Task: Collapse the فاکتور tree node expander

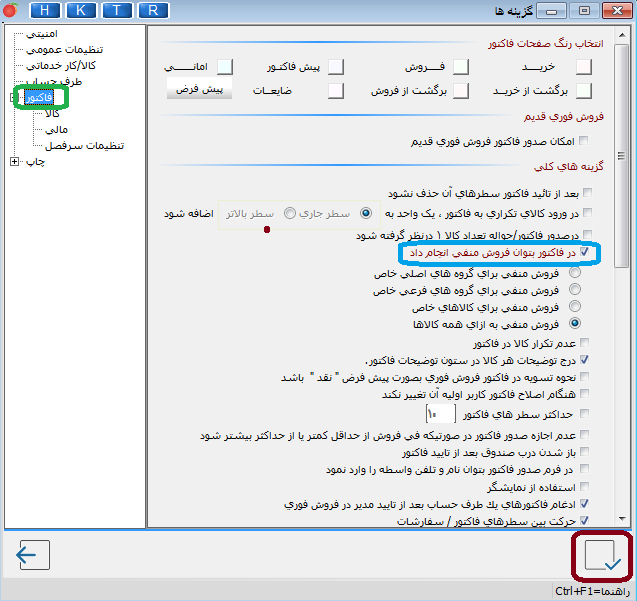Action: pyautogui.click(x=12, y=98)
